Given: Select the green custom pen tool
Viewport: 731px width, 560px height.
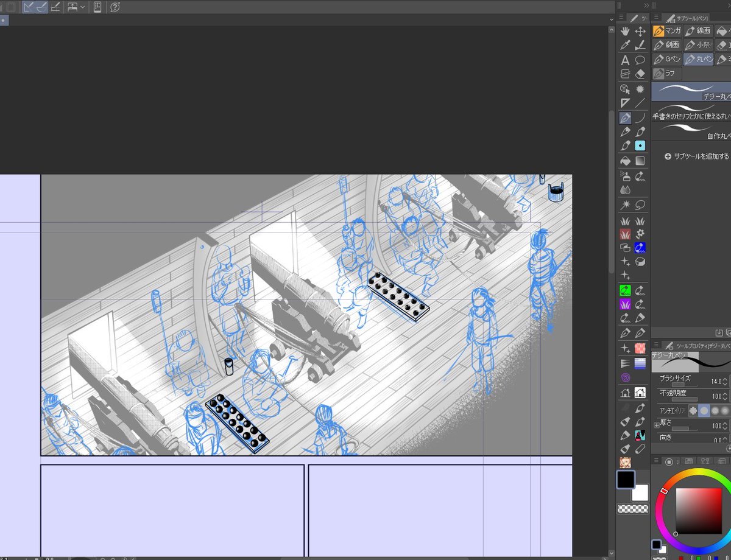Looking at the screenshot, I should [x=625, y=290].
